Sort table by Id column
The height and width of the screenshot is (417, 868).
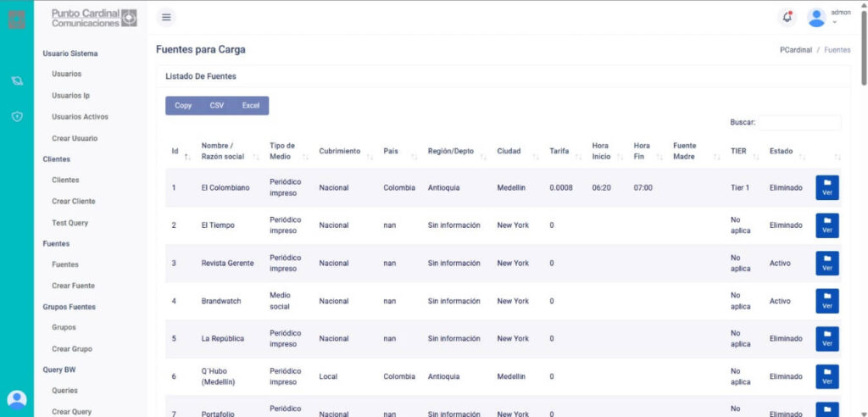(181, 151)
